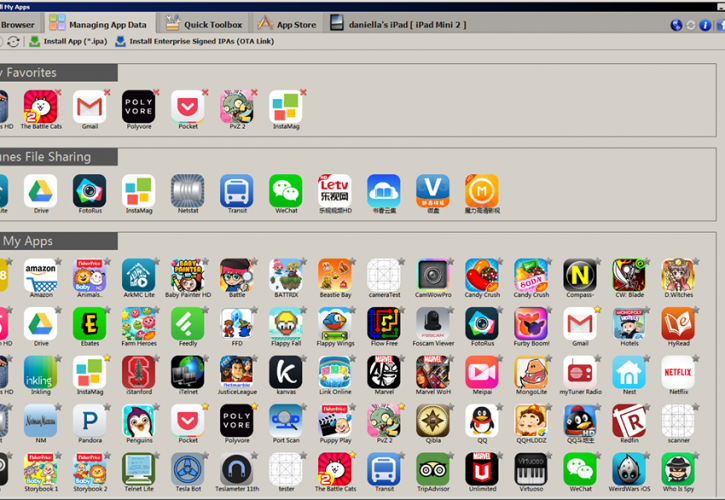Select FotoRus in File Sharing section

coord(90,191)
